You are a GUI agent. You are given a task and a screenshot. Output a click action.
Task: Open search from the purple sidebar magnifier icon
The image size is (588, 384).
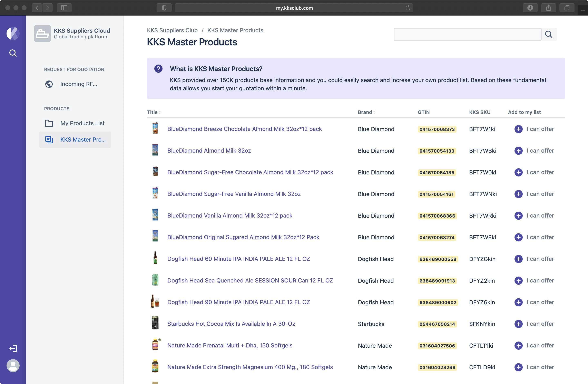[x=13, y=53]
